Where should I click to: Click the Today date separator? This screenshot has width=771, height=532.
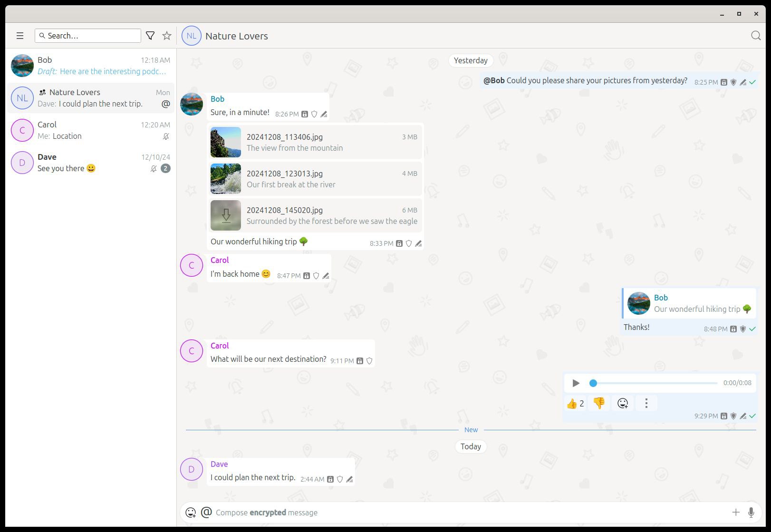pyautogui.click(x=471, y=446)
